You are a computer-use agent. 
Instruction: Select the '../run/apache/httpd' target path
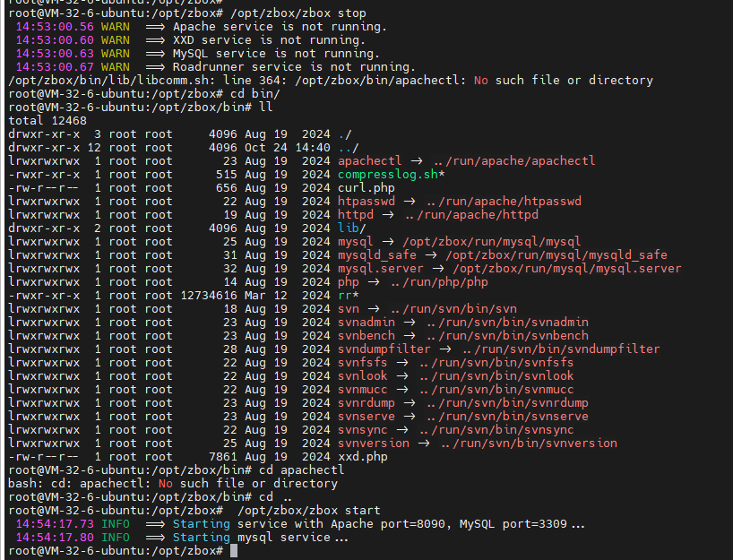click(x=471, y=215)
